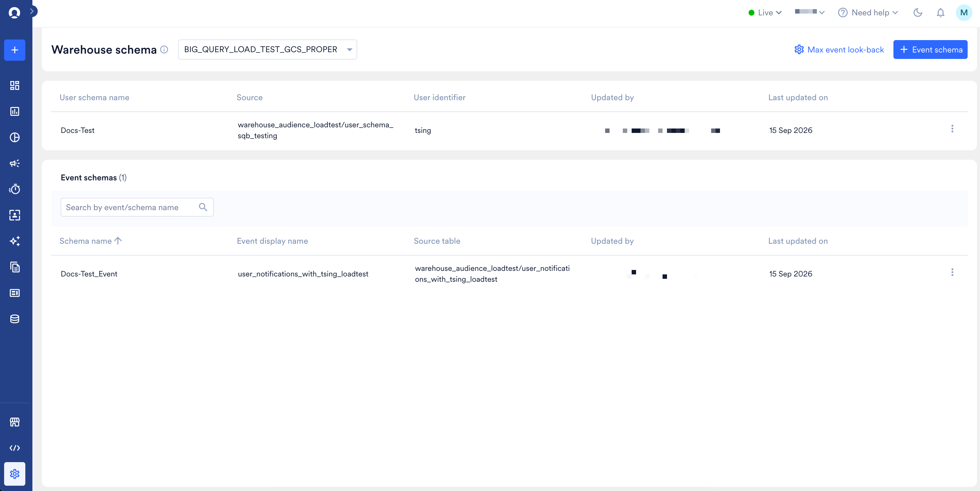The width and height of the screenshot is (980, 491).
Task: Click the blue plus create button in sidebar
Action: [x=14, y=50]
